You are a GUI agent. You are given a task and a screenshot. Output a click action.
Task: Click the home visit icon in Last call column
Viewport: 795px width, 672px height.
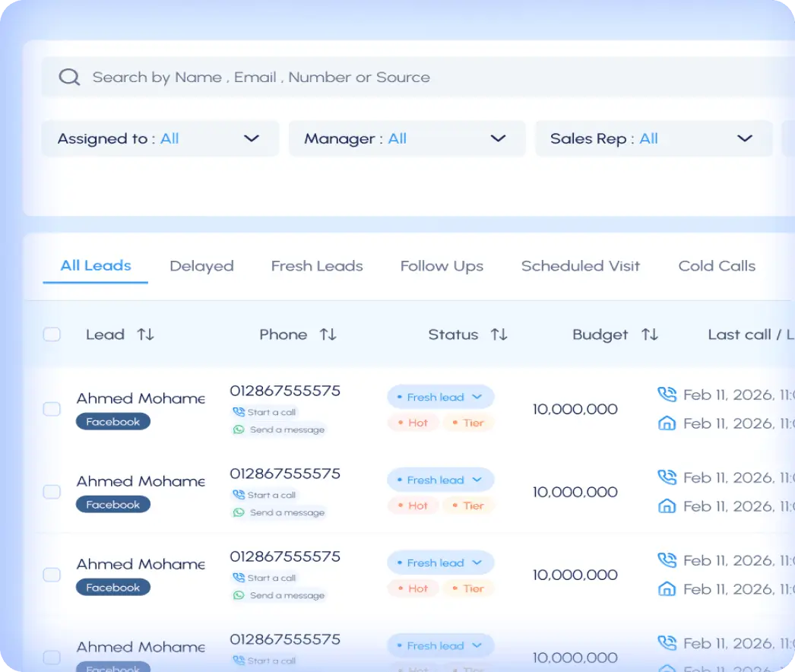click(667, 423)
